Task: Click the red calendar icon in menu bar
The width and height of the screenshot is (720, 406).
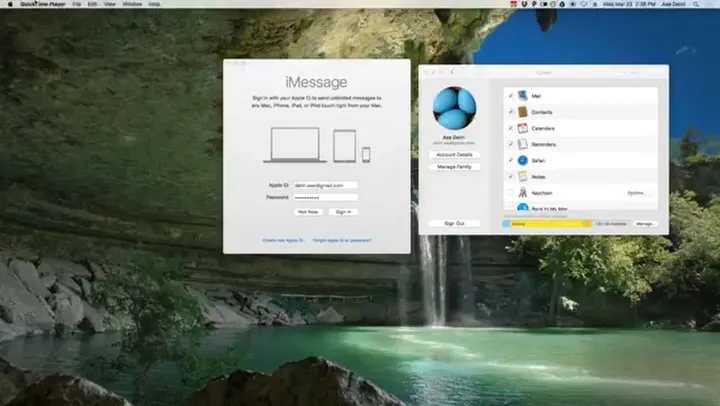Action: coord(514,4)
